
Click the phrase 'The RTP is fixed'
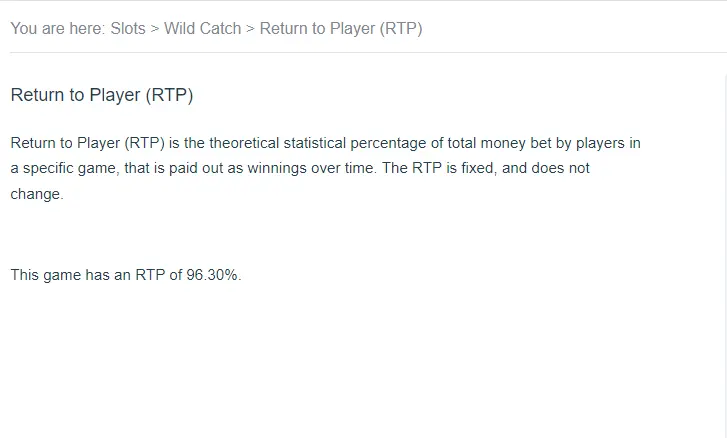click(438, 168)
